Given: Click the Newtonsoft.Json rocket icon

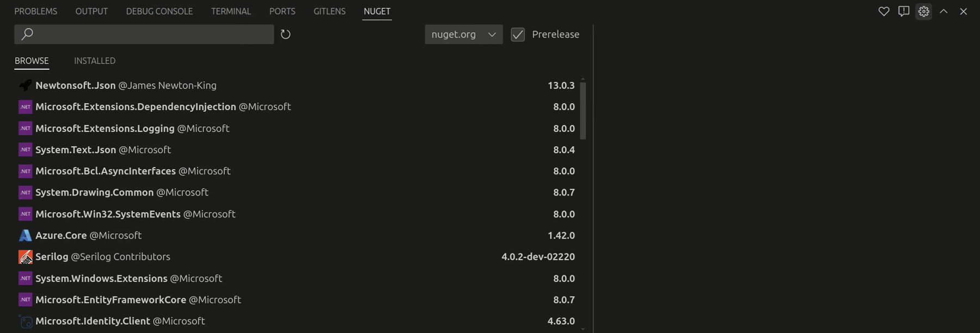Looking at the screenshot, I should pyautogui.click(x=25, y=86).
